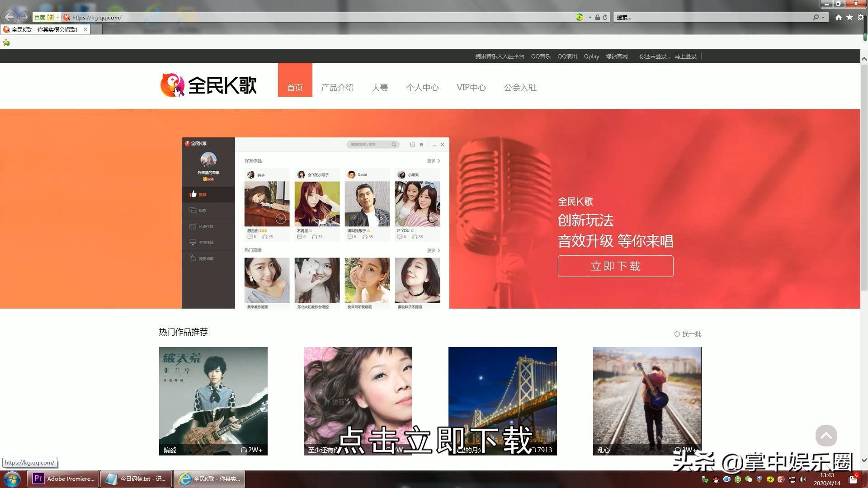
Task: Open the VIP中心 navigation item
Action: [471, 88]
